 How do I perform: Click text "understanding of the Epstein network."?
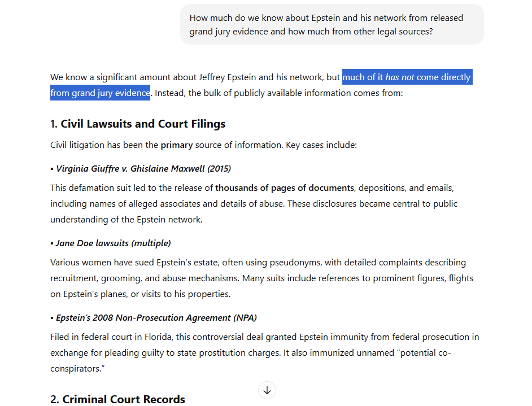point(126,220)
